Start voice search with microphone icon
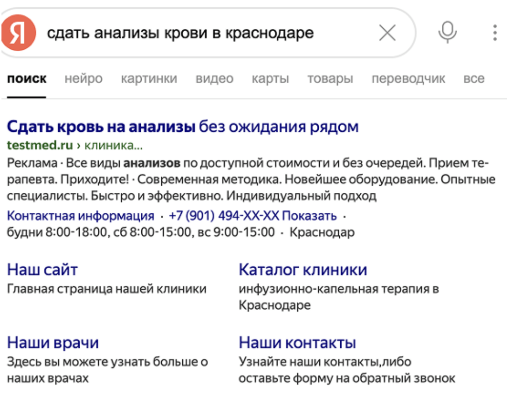Screen dimensions: 525x420 [447, 33]
